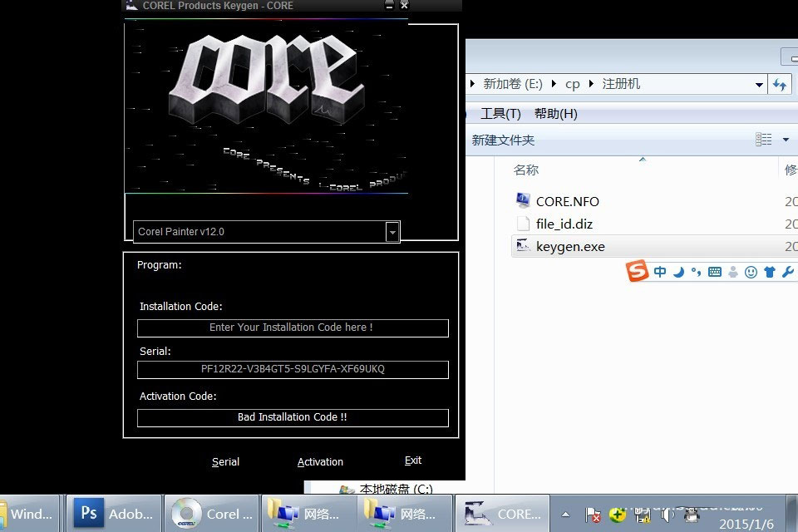This screenshot has width=798, height=532.
Task: Click the Installation Code input field
Action: [293, 328]
